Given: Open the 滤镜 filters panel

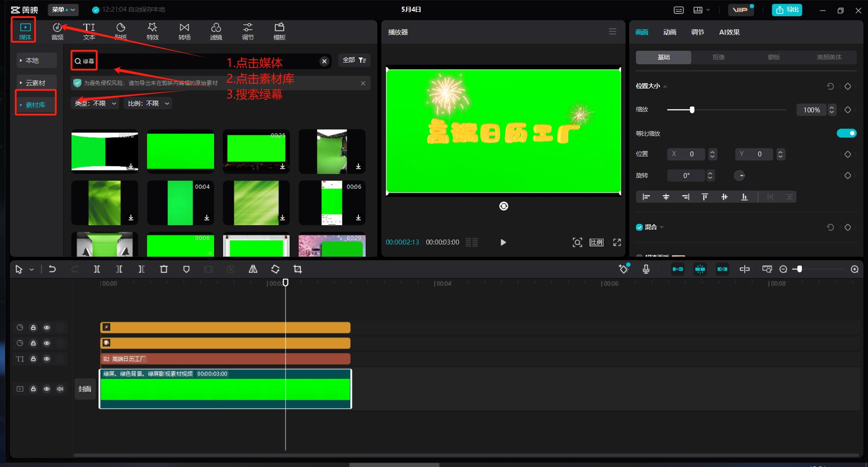Looking at the screenshot, I should [x=216, y=31].
